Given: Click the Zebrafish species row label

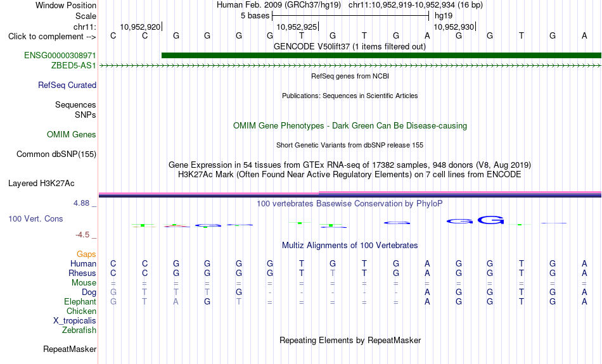Looking at the screenshot, I should pyautogui.click(x=79, y=330).
